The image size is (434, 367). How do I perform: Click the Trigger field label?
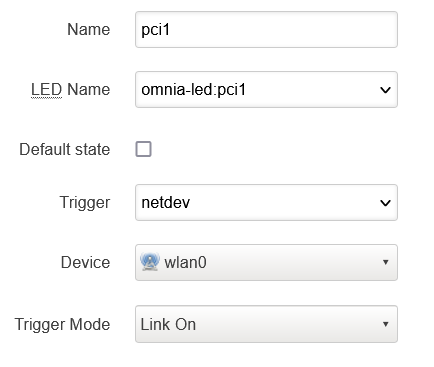(x=85, y=203)
